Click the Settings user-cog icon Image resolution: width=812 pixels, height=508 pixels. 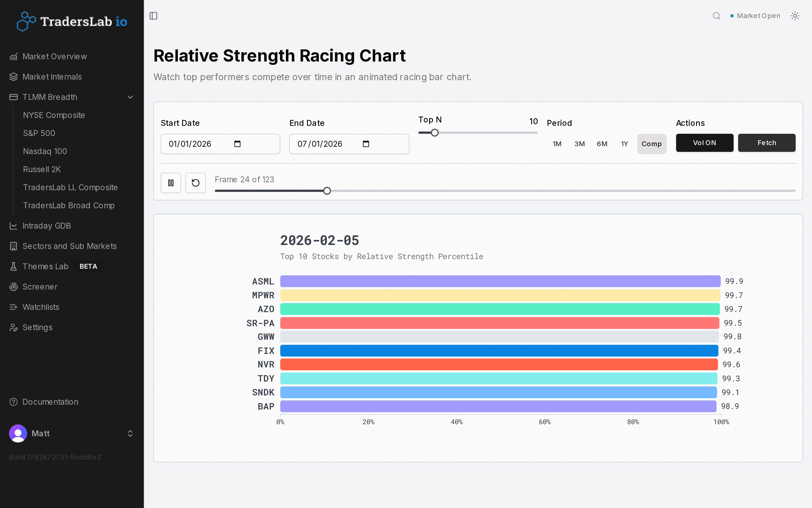(x=14, y=327)
